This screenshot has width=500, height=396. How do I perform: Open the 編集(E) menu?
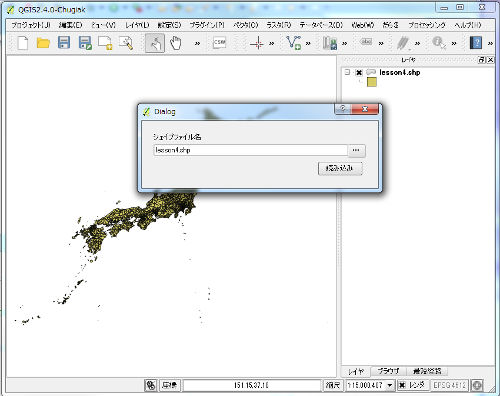[71, 25]
